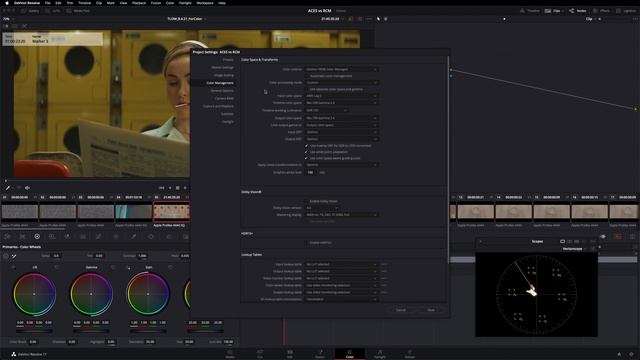Click the Contrast value field in Primaries
Image resolution: width=640 pixels, height=360 pixels.
point(142,256)
